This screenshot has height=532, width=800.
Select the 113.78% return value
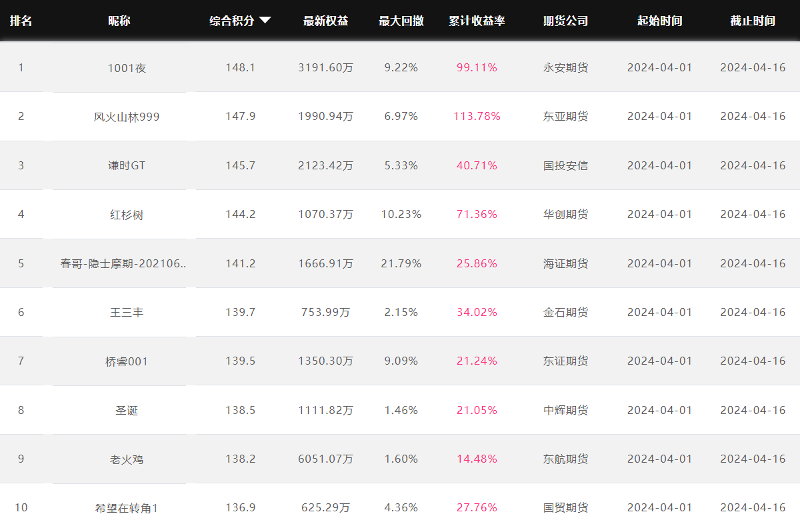(477, 116)
